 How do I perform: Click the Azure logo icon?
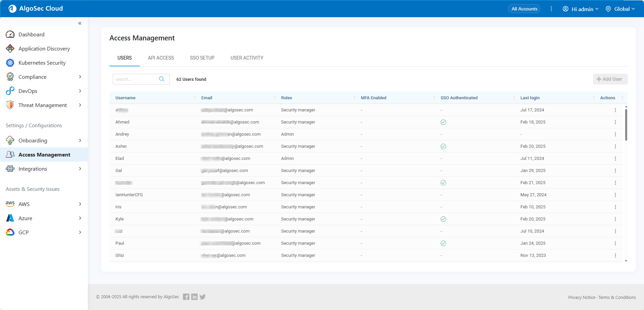pos(10,218)
